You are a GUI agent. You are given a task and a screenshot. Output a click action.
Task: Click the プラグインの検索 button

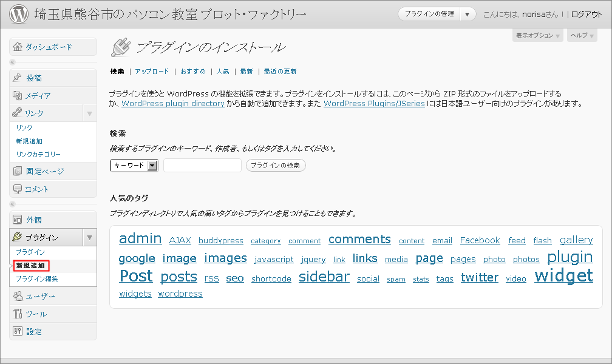[276, 166]
